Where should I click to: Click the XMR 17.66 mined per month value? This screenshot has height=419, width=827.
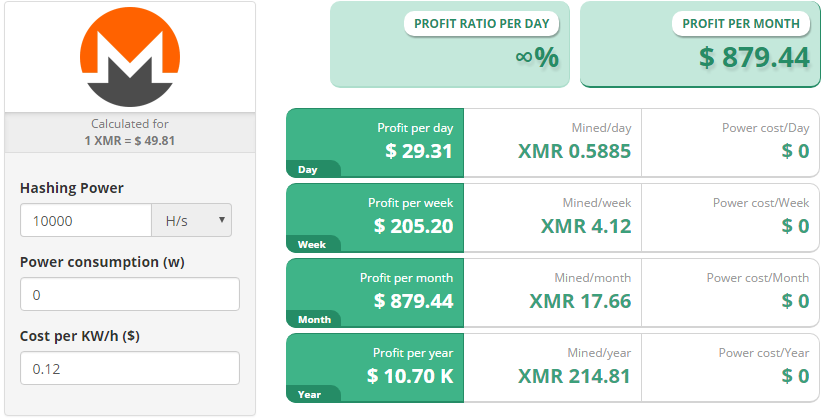click(x=580, y=301)
